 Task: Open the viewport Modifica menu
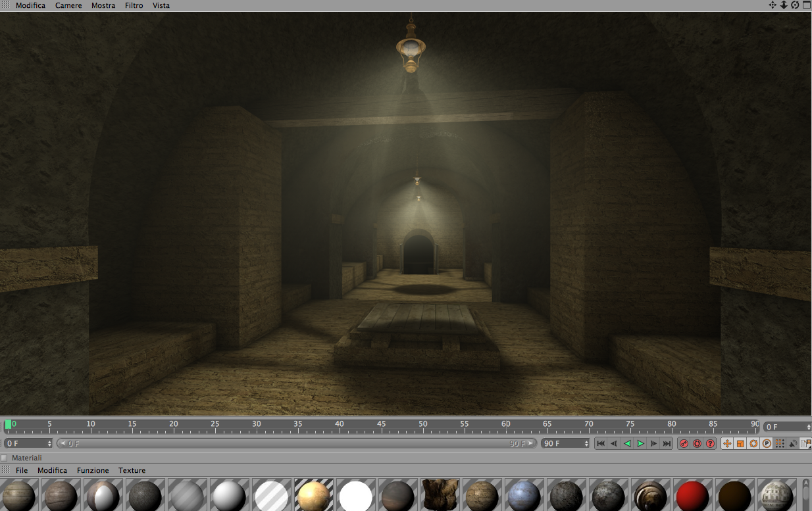pyautogui.click(x=30, y=5)
